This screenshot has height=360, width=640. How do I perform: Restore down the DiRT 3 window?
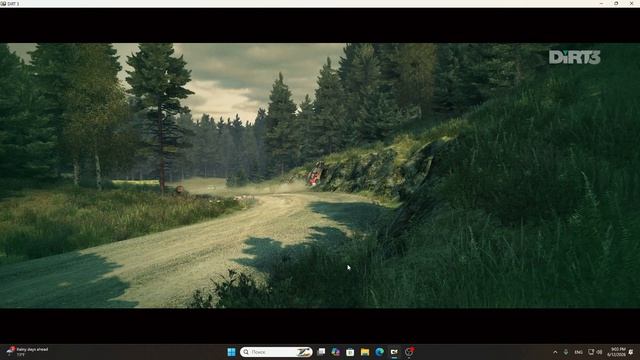click(x=616, y=3)
